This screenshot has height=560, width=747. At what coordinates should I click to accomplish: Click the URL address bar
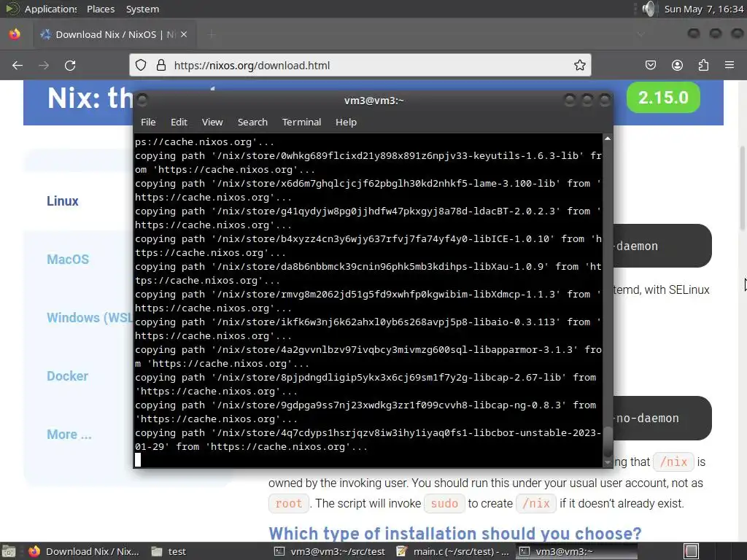click(360, 65)
